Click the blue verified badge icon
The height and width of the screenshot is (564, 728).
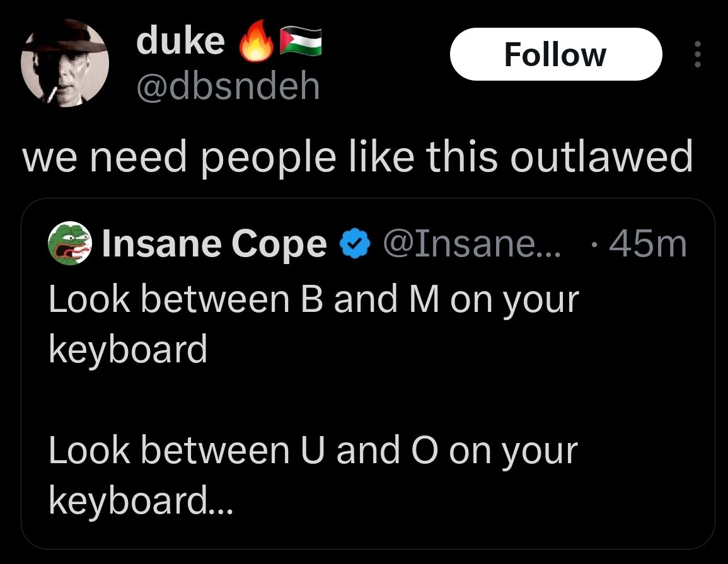click(354, 245)
